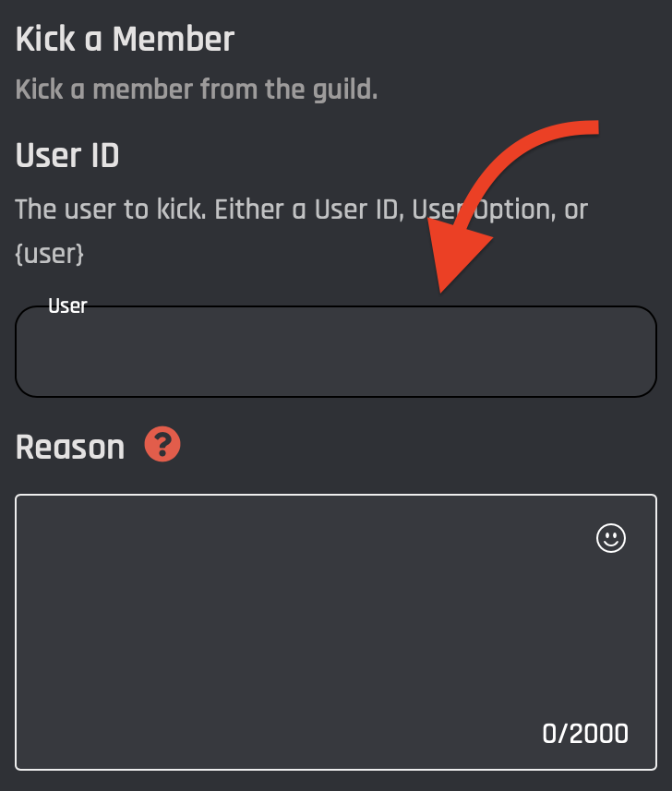
Task: Click the red question mark help icon
Action: tap(162, 447)
